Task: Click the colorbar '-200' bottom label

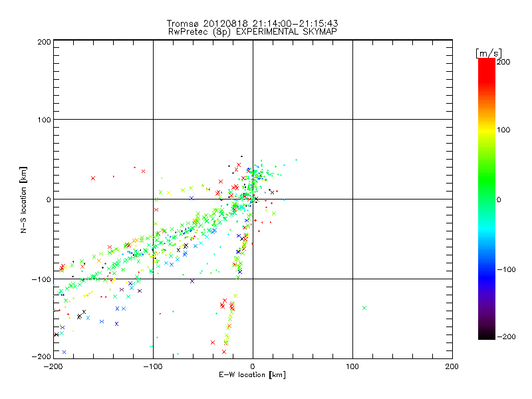Action: pyautogui.click(x=506, y=336)
